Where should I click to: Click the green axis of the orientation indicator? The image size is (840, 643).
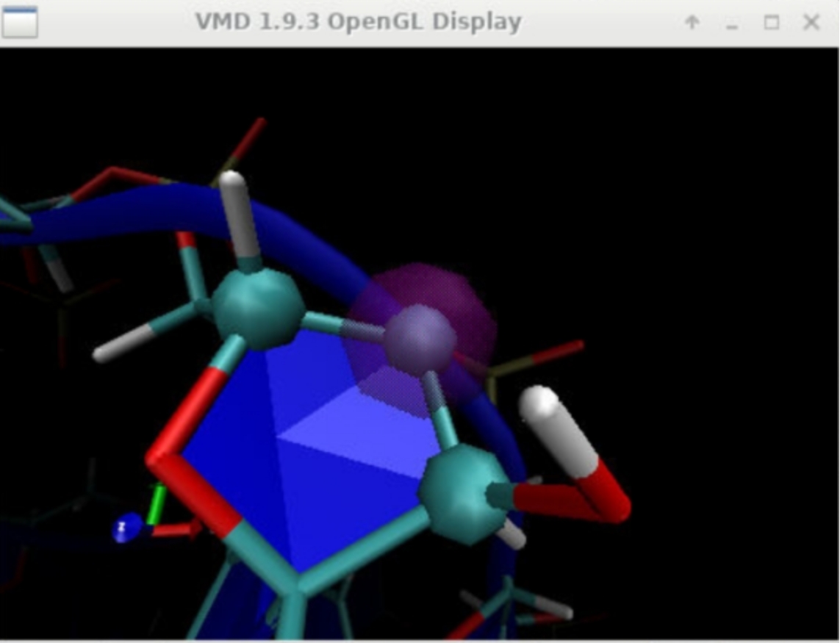pos(154,506)
